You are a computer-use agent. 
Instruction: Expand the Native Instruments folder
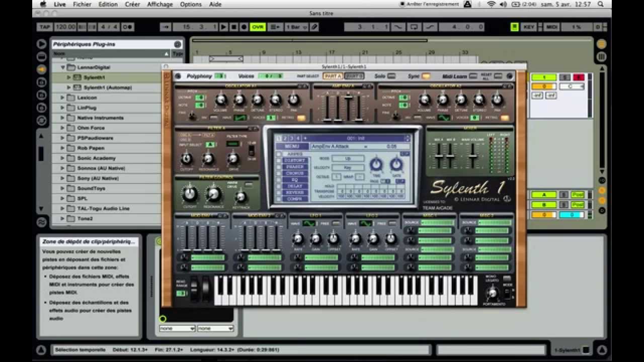(x=63, y=118)
